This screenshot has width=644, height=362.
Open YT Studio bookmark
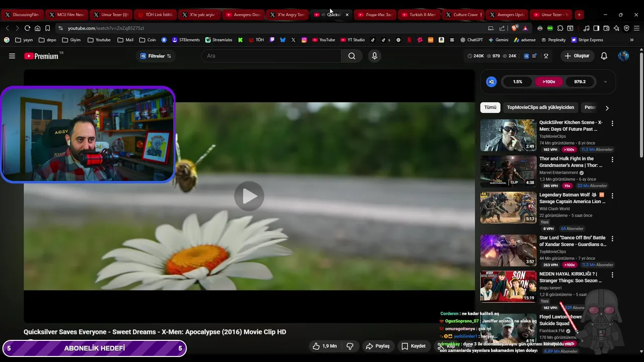352,40
